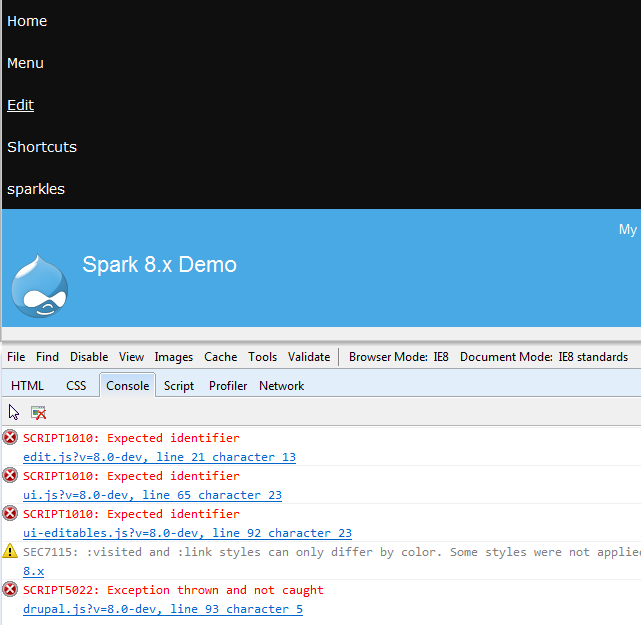The width and height of the screenshot is (641, 625).
Task: Open the Menu toolbar link
Action: 25,63
